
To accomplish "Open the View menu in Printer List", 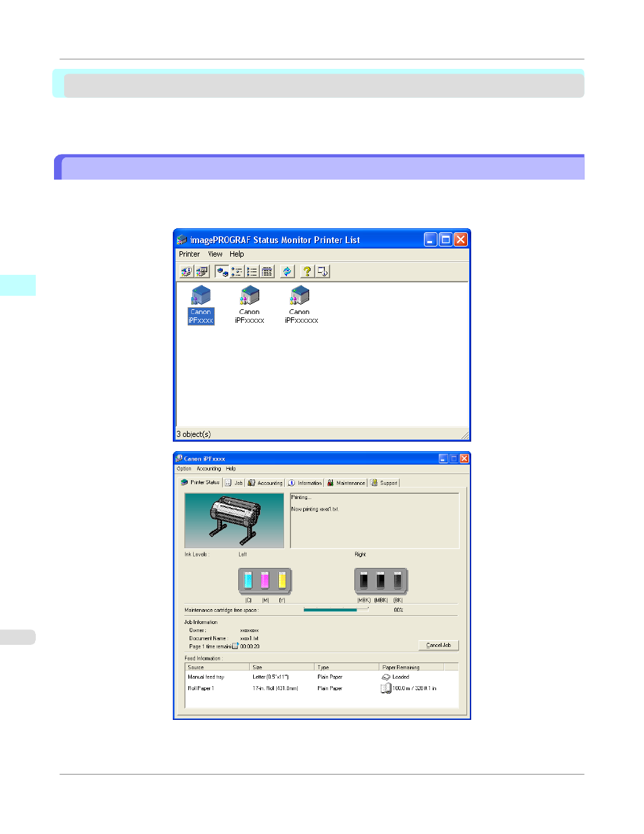I will pos(215,255).
